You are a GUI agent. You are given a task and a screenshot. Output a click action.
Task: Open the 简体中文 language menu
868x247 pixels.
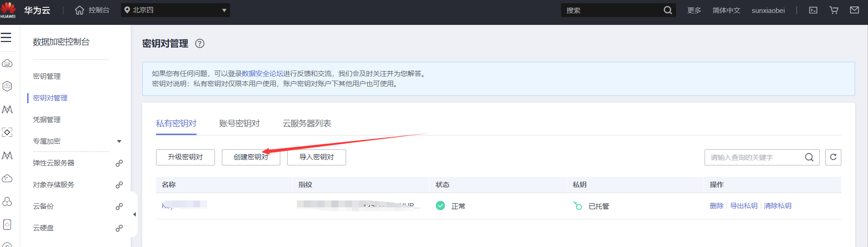[x=726, y=10]
